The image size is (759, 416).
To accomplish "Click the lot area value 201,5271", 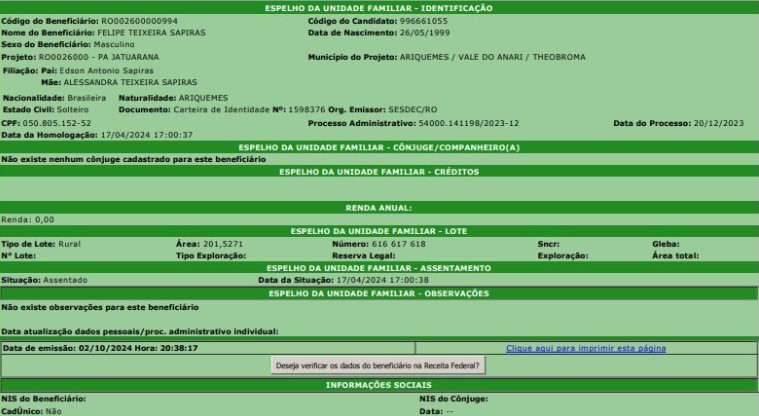I will (x=224, y=244).
